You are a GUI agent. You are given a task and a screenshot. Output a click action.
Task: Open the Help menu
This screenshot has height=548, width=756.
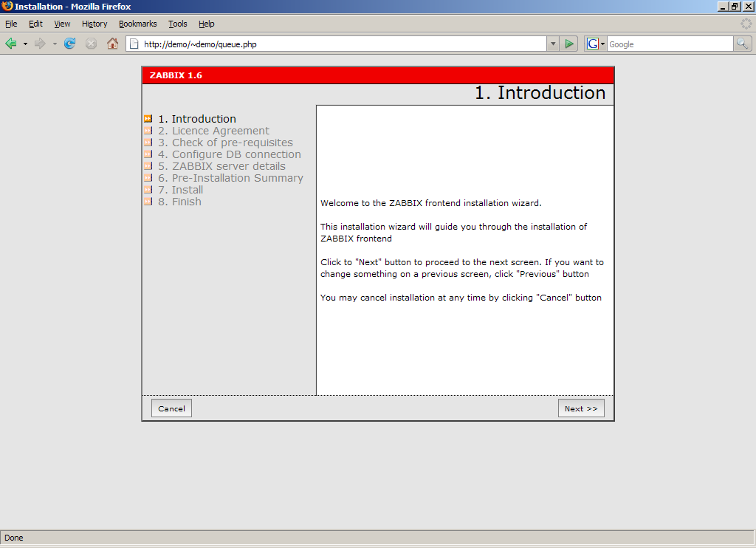pos(207,24)
